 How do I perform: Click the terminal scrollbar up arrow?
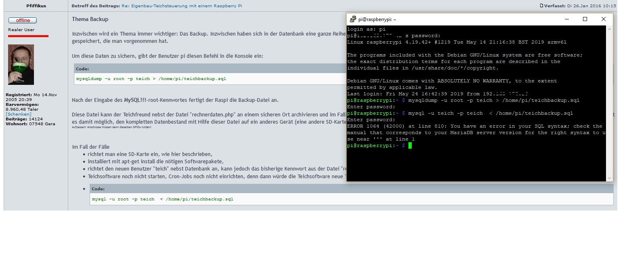[609, 29]
